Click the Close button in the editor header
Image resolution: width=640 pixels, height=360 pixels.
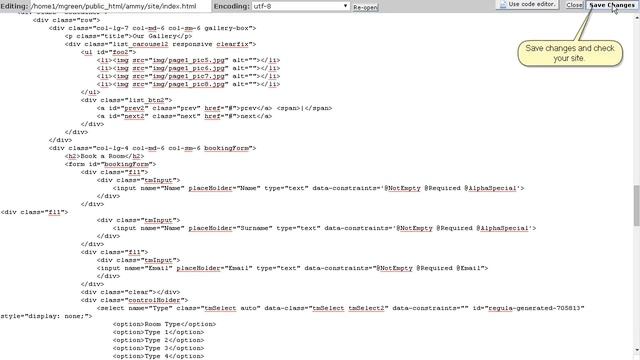[x=574, y=5]
